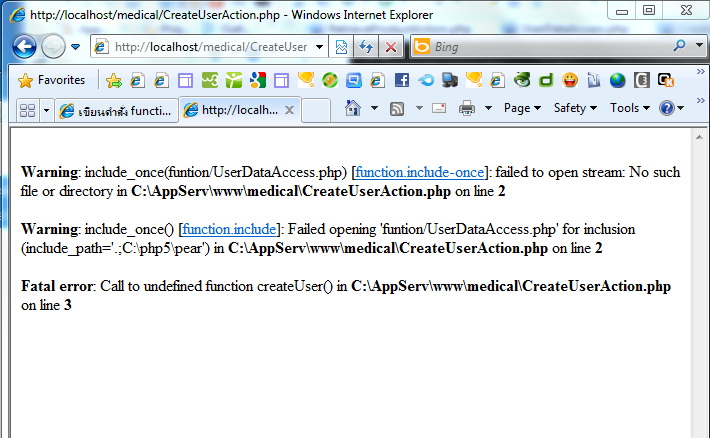Viewport: 710px width, 438px height.
Task: Toggle Compatibility View broken-page icon
Action: pos(341,47)
